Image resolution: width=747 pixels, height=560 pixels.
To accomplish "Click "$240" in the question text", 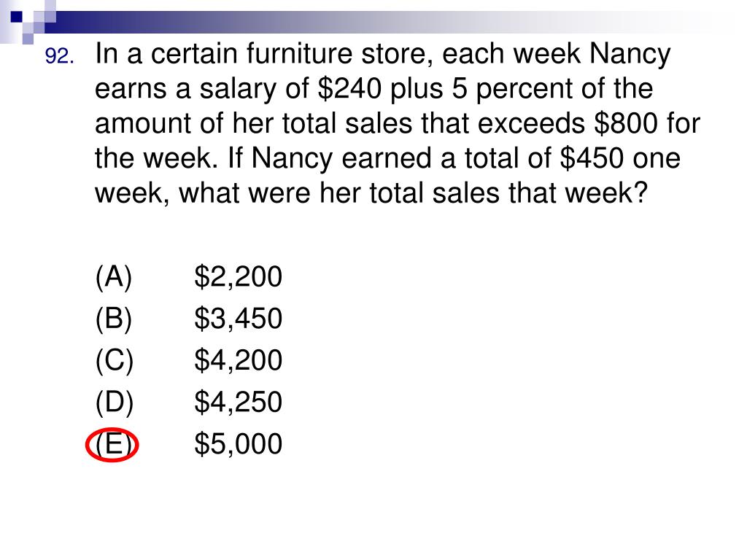I will (x=349, y=88).
